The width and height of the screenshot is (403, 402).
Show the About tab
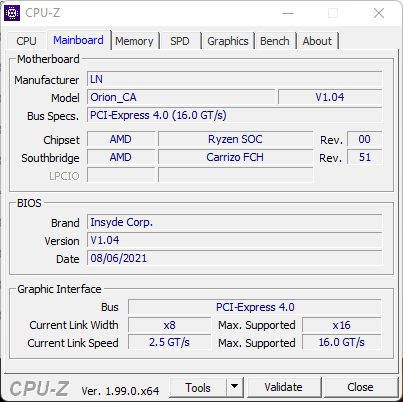tap(317, 41)
